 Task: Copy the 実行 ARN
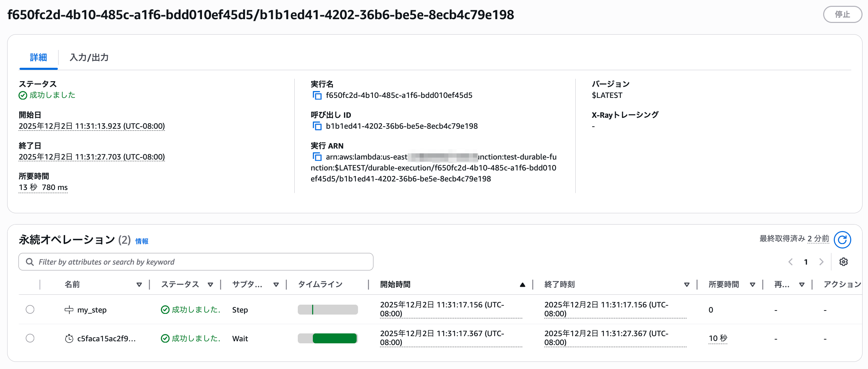(x=317, y=156)
